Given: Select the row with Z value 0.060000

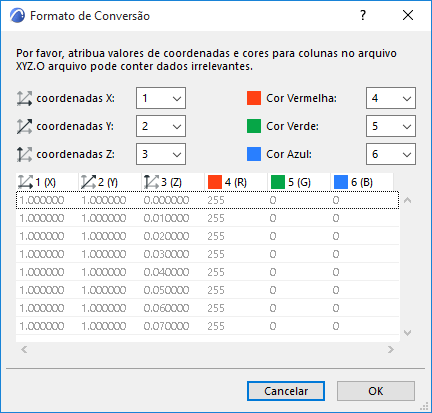Looking at the screenshot, I should [x=207, y=308].
